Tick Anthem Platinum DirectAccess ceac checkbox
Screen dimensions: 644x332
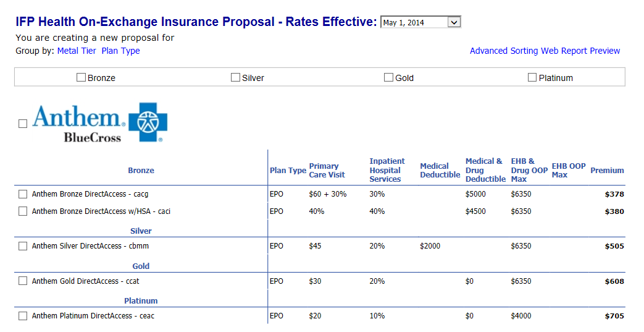(x=23, y=315)
